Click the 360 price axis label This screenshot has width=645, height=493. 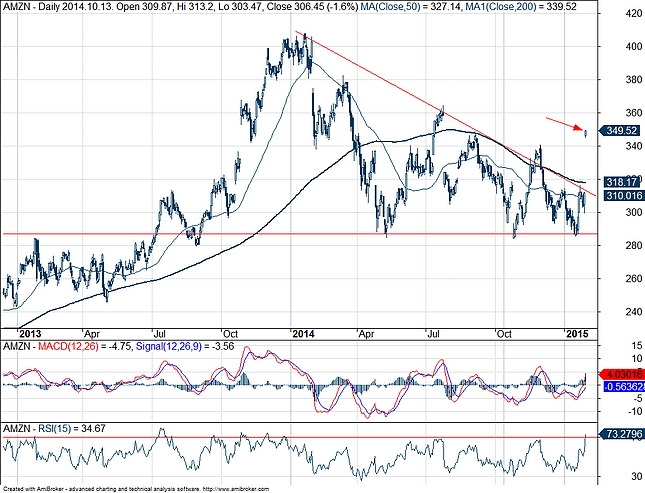coord(633,113)
